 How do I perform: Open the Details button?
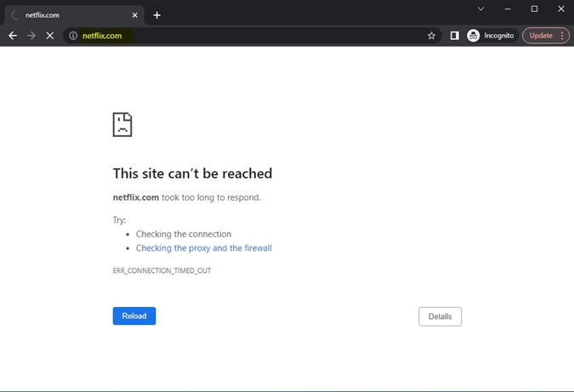tap(440, 316)
